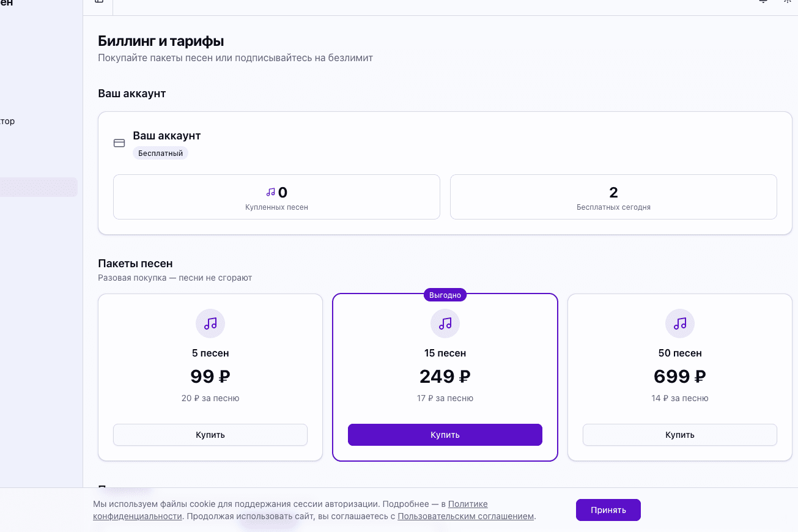The image size is (798, 532).
Task: Select the highlighted active sidebar item
Action: click(x=39, y=187)
